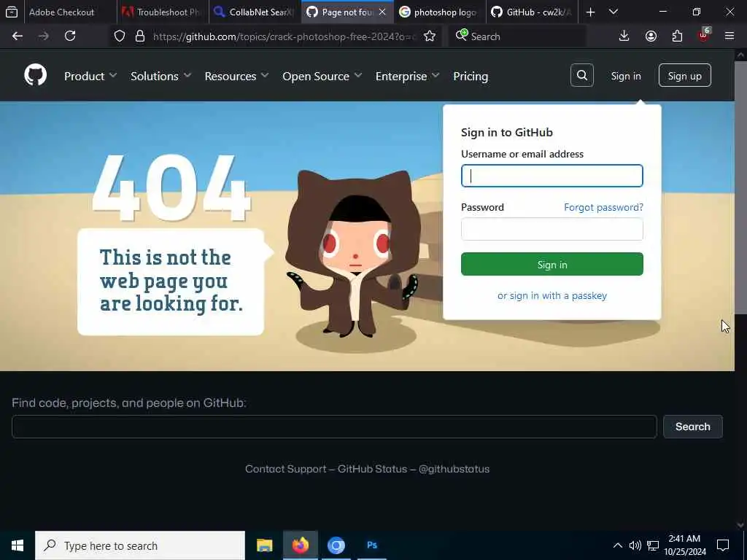Expand the Enterprise dropdown
Viewport: 747px width, 560px height.
pos(407,76)
